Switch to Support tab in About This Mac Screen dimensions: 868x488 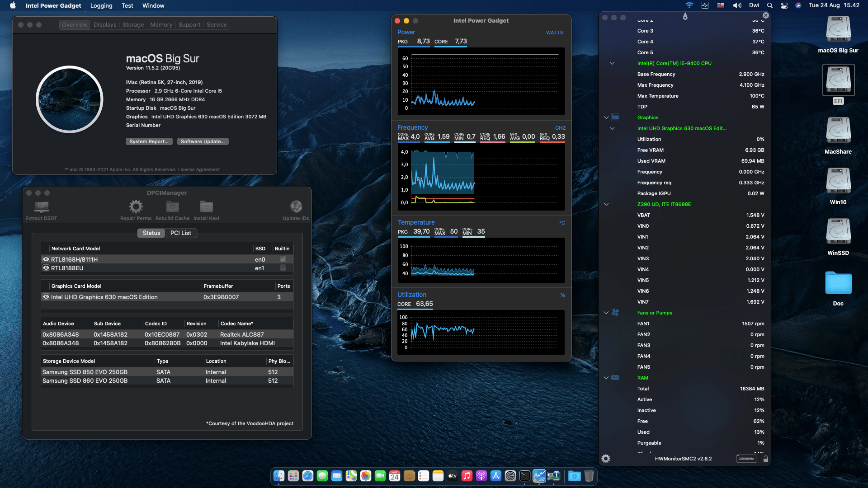click(x=189, y=25)
